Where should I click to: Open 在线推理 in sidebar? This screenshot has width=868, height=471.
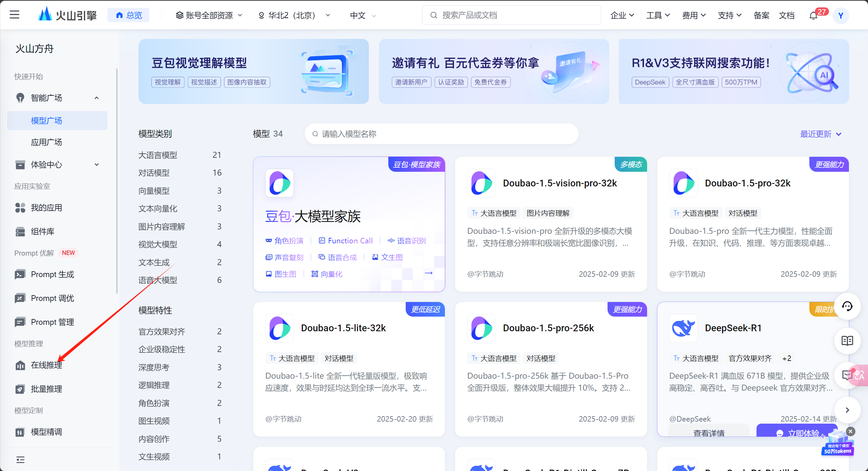coord(46,365)
